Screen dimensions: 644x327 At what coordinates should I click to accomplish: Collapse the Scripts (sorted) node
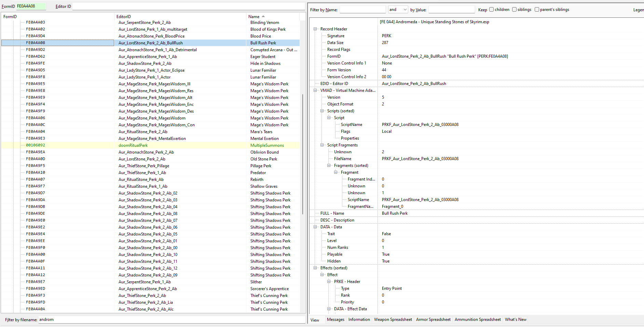[x=322, y=111]
